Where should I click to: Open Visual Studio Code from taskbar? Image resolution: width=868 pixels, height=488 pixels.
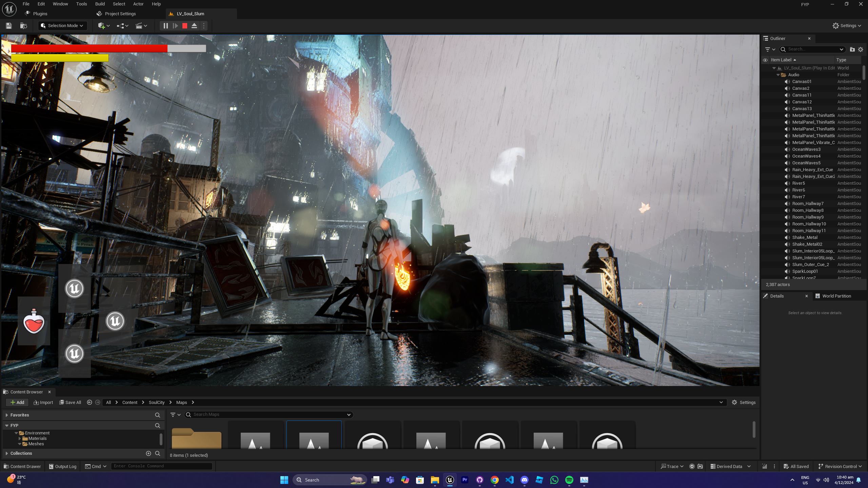pos(509,480)
